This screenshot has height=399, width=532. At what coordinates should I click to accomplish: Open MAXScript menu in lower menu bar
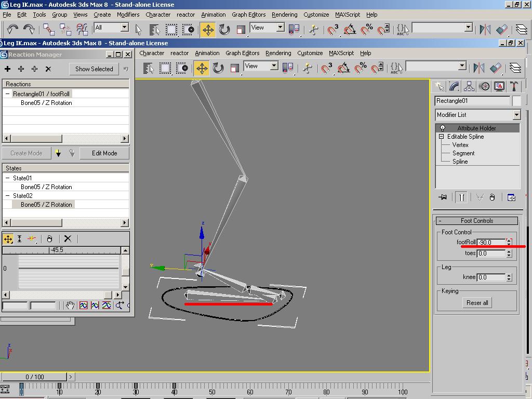coord(341,53)
